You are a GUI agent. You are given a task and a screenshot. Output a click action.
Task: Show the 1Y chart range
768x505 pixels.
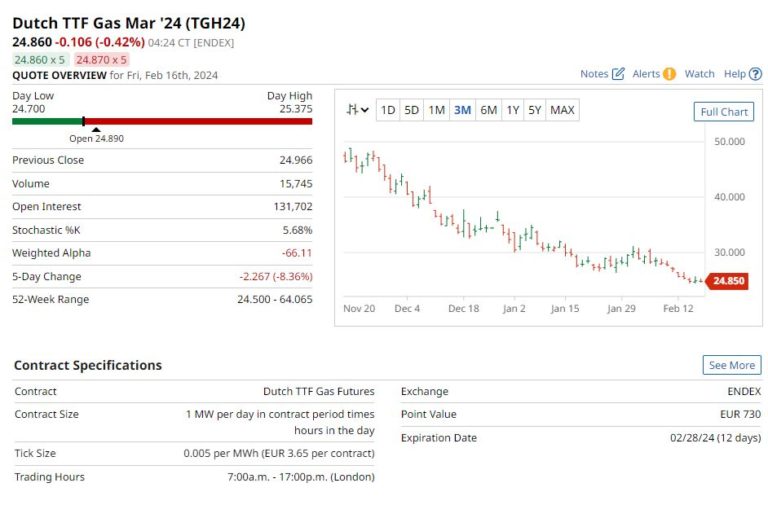512,110
